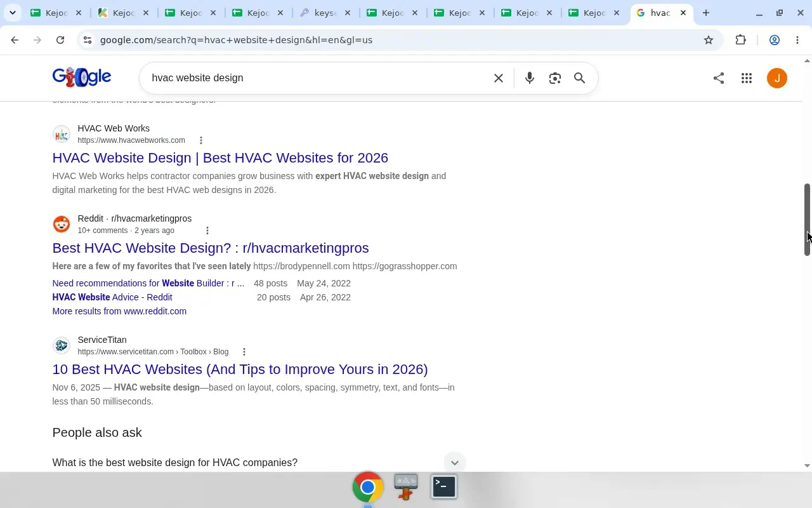Click the ServiceTitan site favicon
The width and height of the screenshot is (812, 508).
(x=62, y=345)
